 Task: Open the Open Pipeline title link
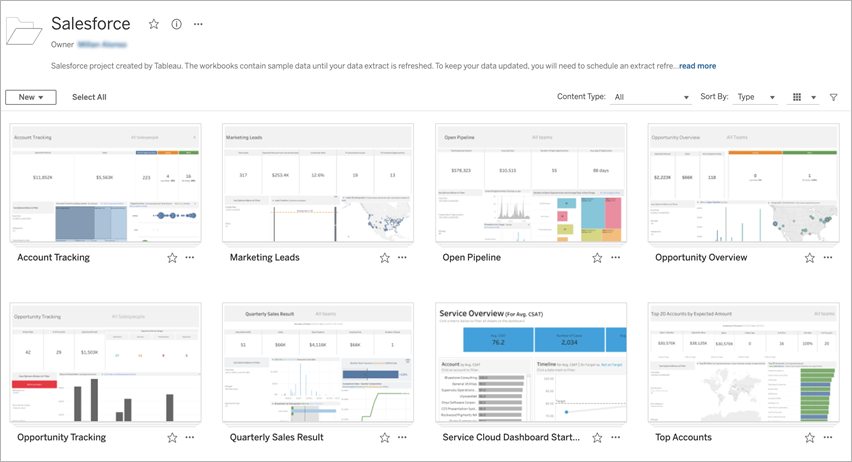[x=472, y=258]
